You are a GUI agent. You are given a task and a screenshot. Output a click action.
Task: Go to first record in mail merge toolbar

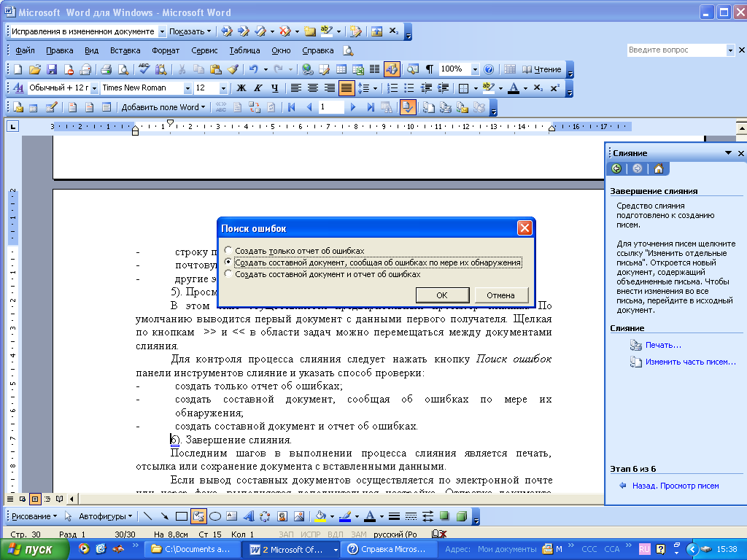coord(292,107)
